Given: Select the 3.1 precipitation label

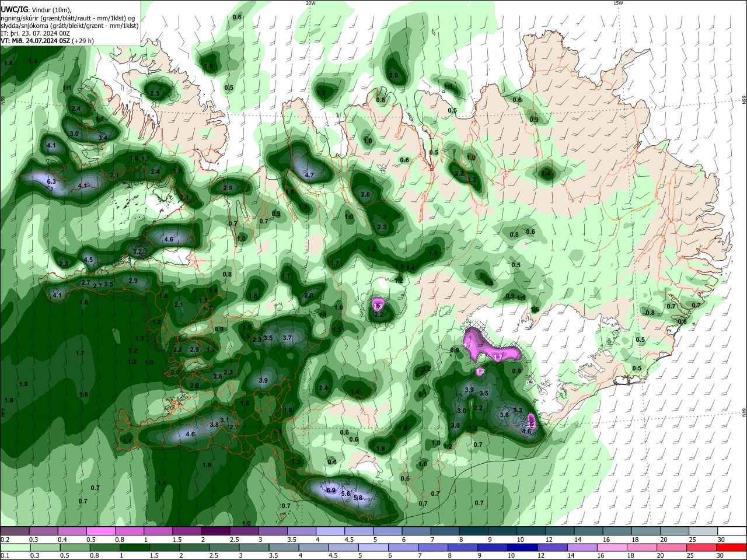Looking at the screenshot, I should [x=224, y=420].
